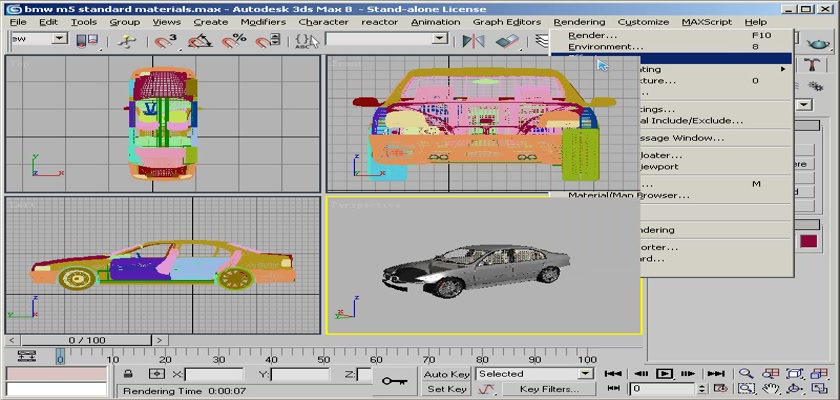The height and width of the screenshot is (400, 840).
Task: Adjust the current frame spinner arrows
Action: tap(703, 389)
